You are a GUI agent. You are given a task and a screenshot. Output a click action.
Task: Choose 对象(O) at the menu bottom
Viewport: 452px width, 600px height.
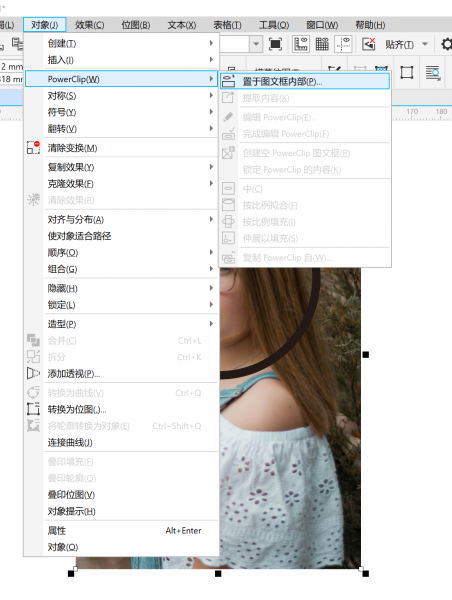pos(121,547)
